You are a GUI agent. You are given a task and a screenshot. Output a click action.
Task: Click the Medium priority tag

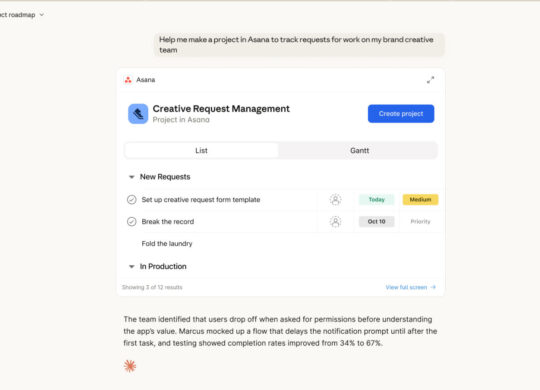[x=420, y=199]
